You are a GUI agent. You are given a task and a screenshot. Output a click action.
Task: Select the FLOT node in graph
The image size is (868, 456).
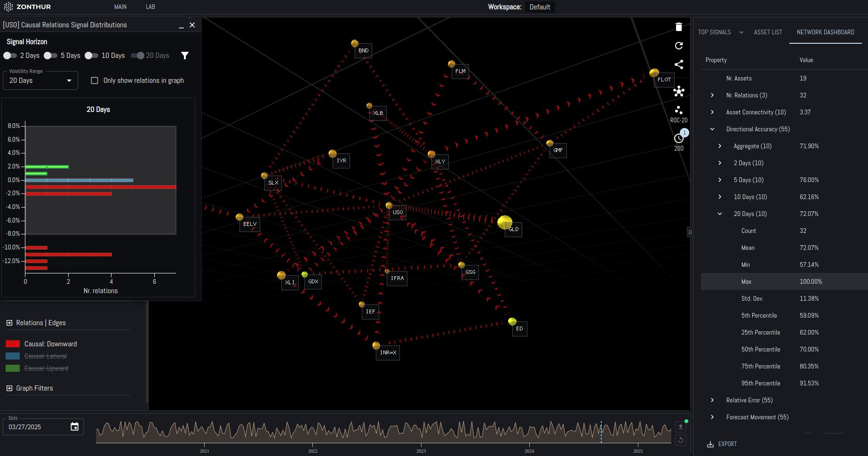click(654, 73)
